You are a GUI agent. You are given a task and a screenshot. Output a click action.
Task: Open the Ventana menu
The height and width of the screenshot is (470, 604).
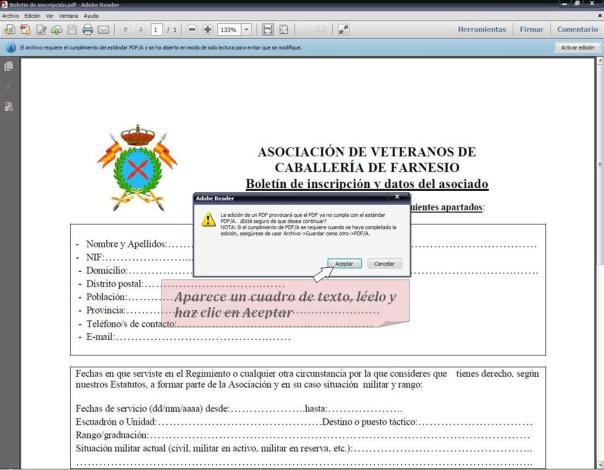pos(68,16)
